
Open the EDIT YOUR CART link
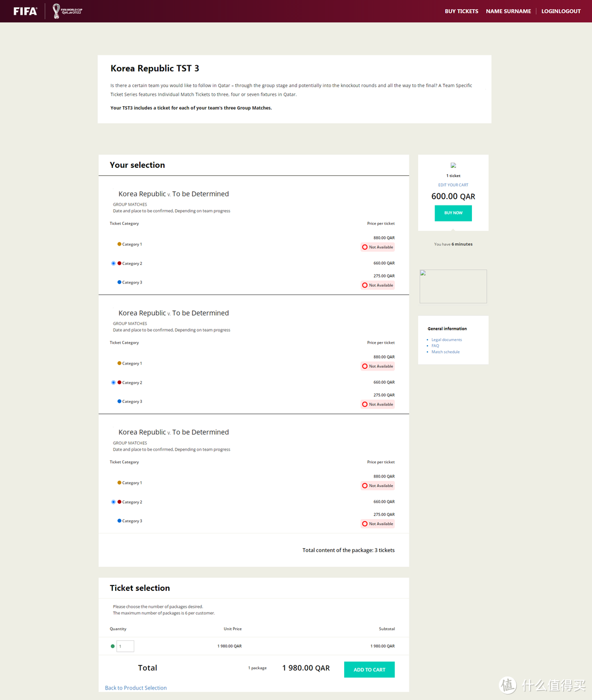point(453,185)
